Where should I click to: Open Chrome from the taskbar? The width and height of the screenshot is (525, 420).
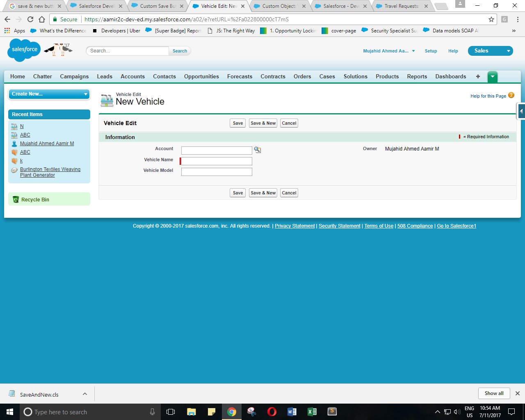point(232,412)
